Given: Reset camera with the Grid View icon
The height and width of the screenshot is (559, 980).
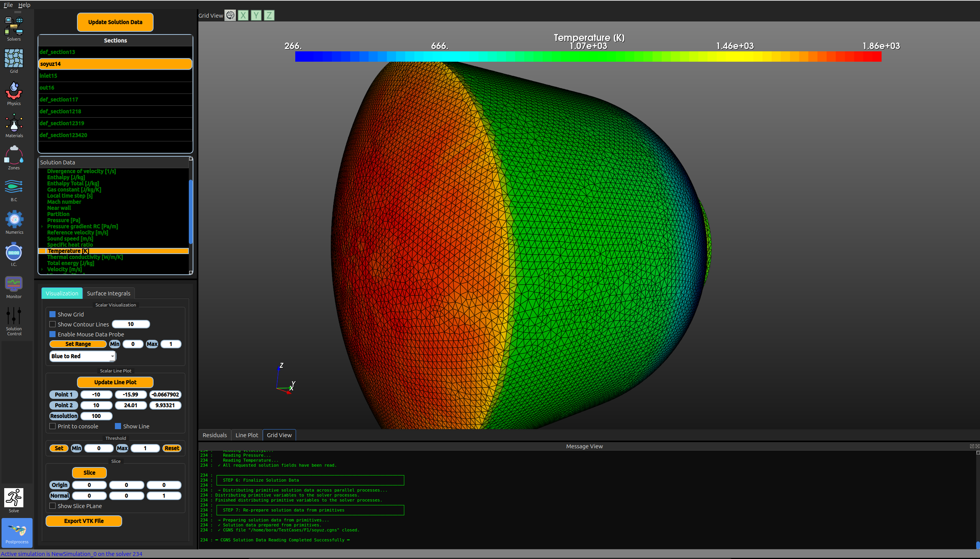Looking at the screenshot, I should [230, 15].
